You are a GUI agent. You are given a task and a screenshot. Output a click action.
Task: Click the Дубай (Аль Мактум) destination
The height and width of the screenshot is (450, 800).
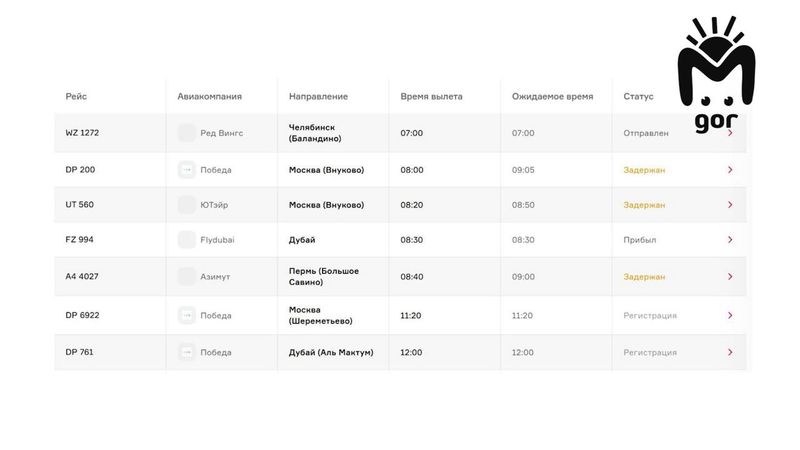[331, 352]
